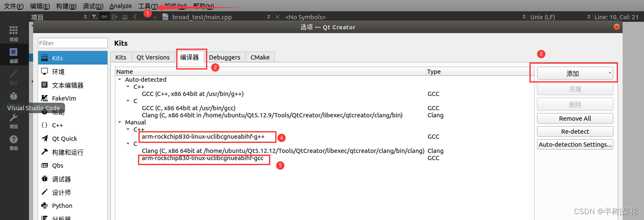Select Clang in Qt5.12.9 path row

pos(272,115)
